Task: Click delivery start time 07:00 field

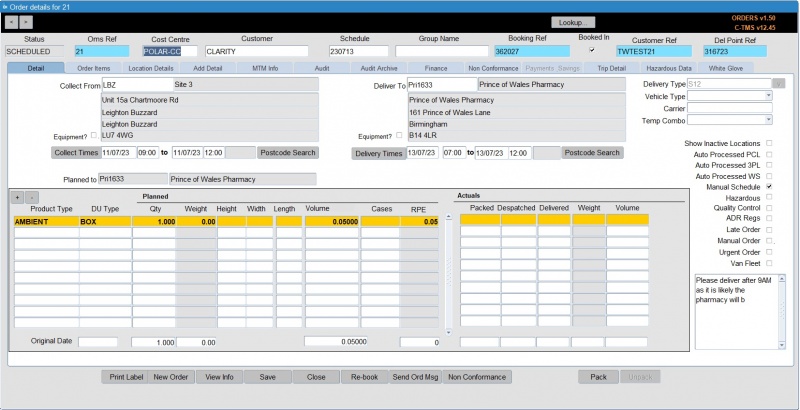Action: 454,152
